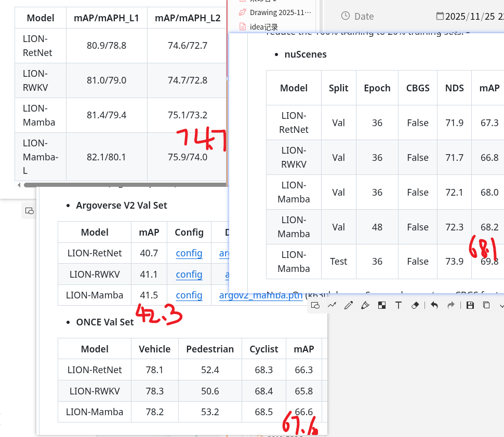
Task: Select the Pedestrian value 52.4
Action: point(210,370)
